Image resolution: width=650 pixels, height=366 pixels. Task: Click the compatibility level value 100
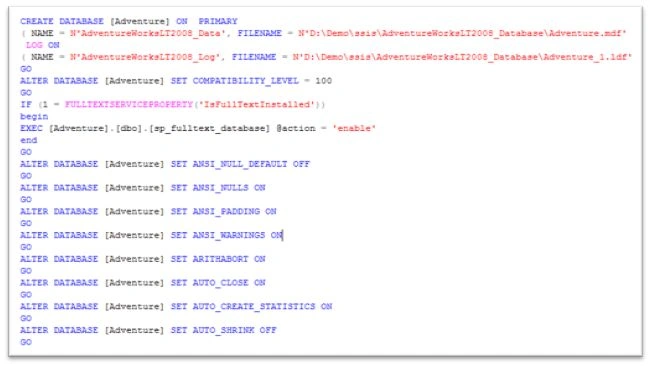[x=323, y=81]
